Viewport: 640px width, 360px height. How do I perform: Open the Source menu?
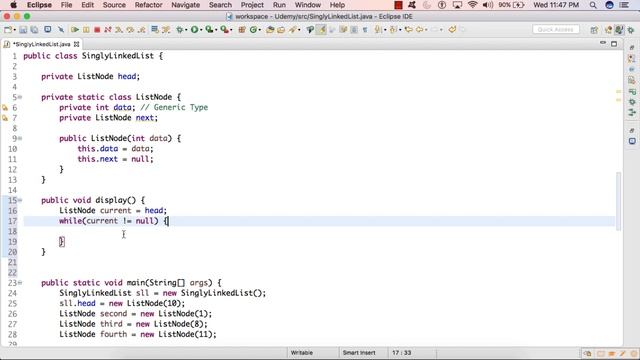(x=114, y=5)
